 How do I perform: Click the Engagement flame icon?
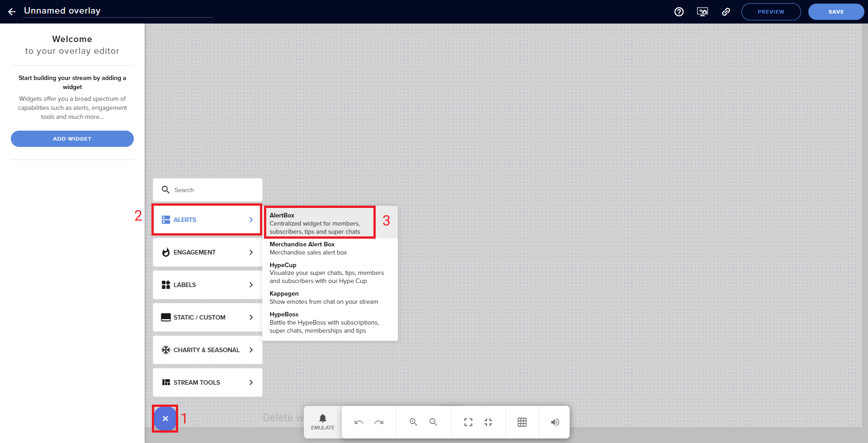click(x=166, y=252)
